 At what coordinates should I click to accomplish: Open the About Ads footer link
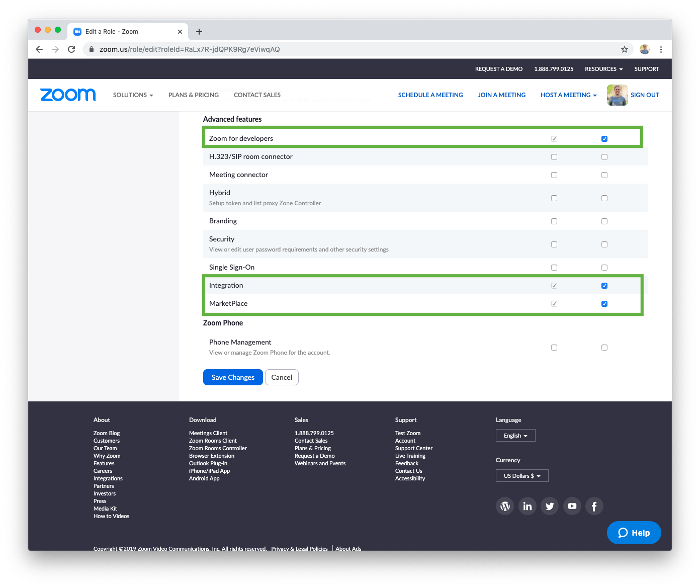point(348,548)
